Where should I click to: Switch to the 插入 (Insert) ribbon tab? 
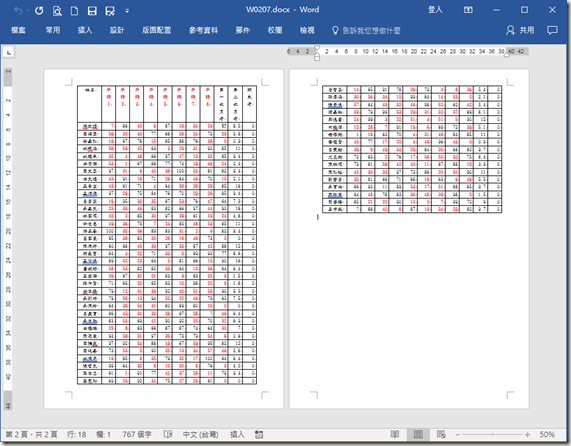[85, 30]
